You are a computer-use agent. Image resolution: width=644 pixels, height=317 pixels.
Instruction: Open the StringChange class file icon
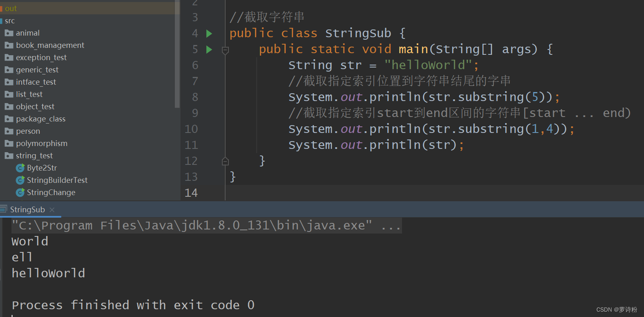[20, 192]
